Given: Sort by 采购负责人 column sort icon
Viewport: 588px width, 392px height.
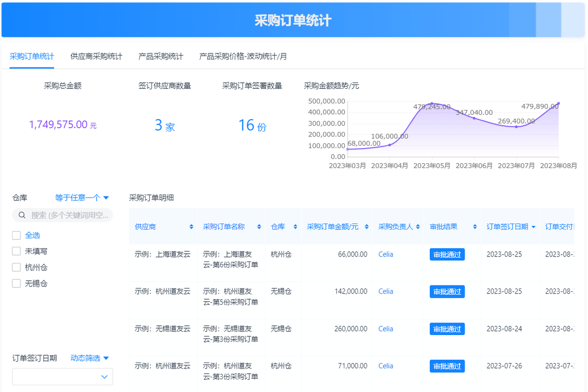Looking at the screenshot, I should 418,227.
